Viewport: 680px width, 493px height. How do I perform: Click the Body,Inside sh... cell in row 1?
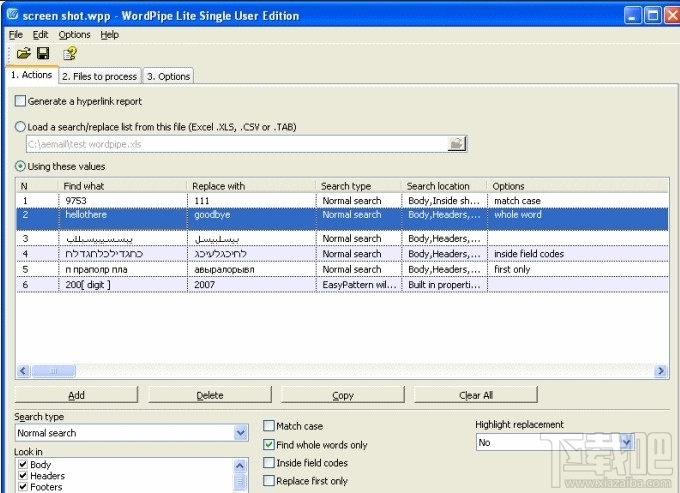click(444, 201)
